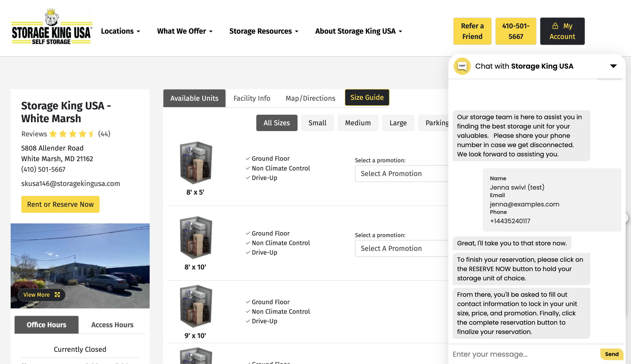Expand the What We Offer menu
The height and width of the screenshot is (364, 631).
[x=185, y=31]
